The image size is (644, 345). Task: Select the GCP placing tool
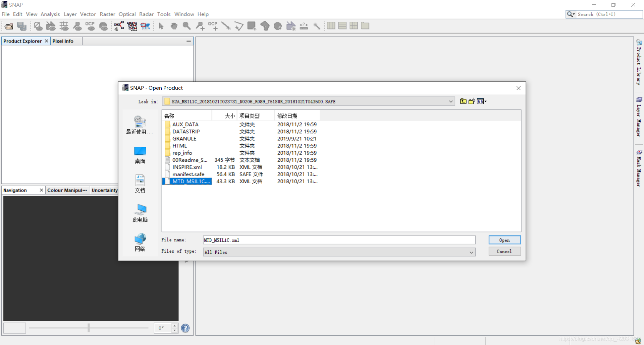click(213, 26)
